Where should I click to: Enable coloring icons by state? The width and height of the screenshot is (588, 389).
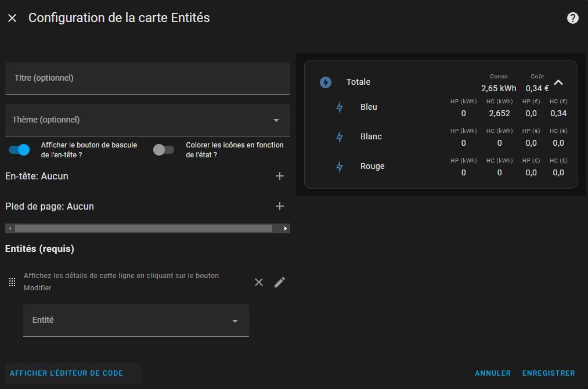[163, 150]
